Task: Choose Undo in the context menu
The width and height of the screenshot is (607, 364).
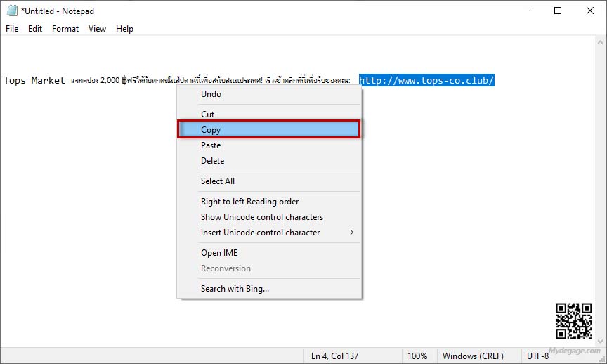Action: (x=269, y=94)
